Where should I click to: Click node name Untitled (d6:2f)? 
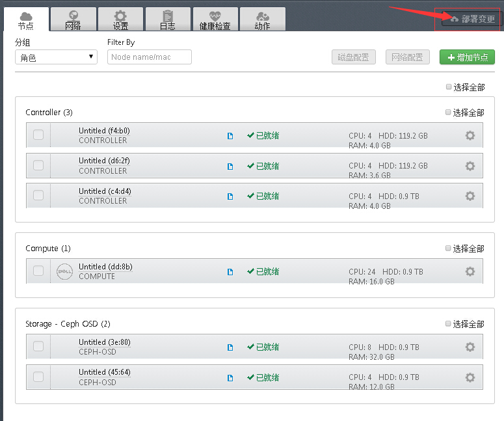click(104, 161)
